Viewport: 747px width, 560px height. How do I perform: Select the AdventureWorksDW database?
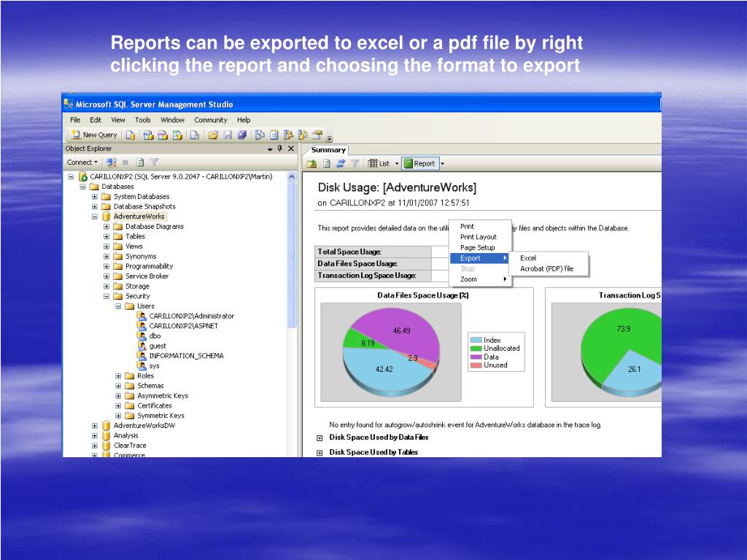[144, 426]
